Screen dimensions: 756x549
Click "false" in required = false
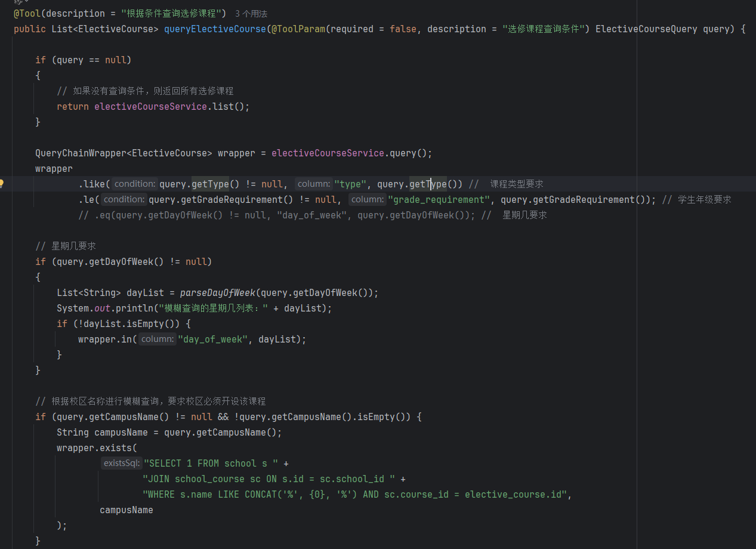pyautogui.click(x=403, y=29)
